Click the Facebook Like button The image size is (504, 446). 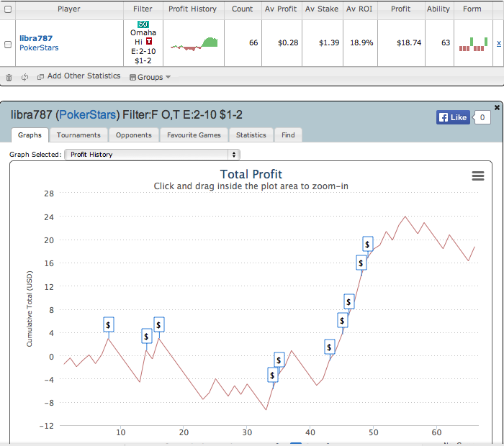453,117
